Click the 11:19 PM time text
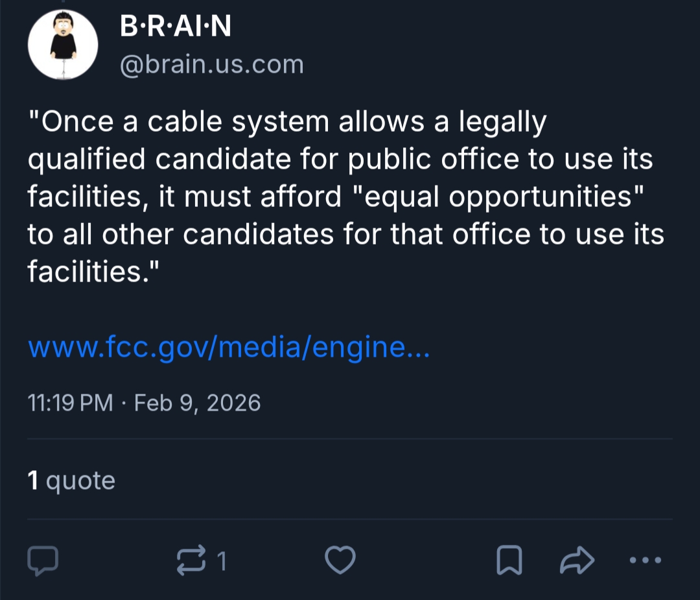Screen dimensions: 700x600 click(x=71, y=403)
